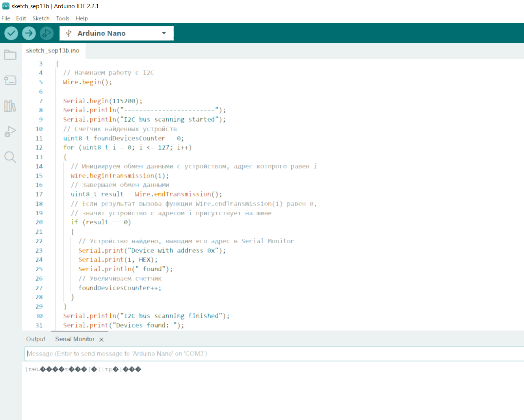Focus the serial message input field
Screen dimensions: 524x420
[x=274, y=353]
